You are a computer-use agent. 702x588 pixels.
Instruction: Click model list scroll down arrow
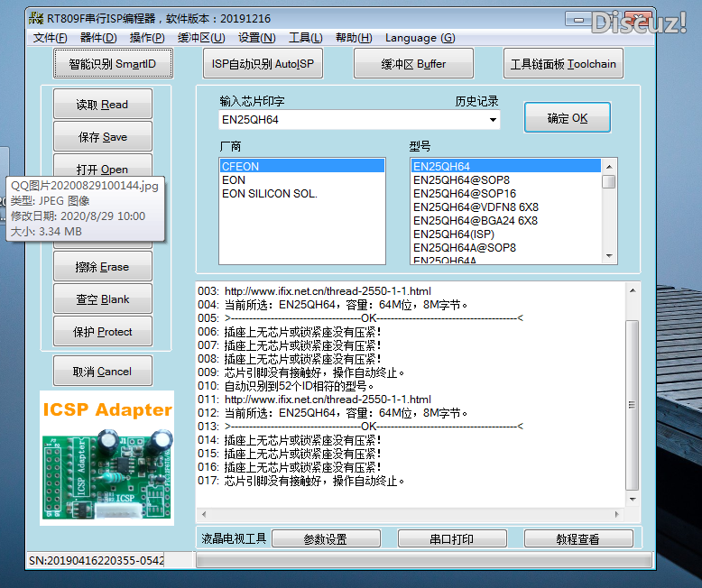[609, 255]
